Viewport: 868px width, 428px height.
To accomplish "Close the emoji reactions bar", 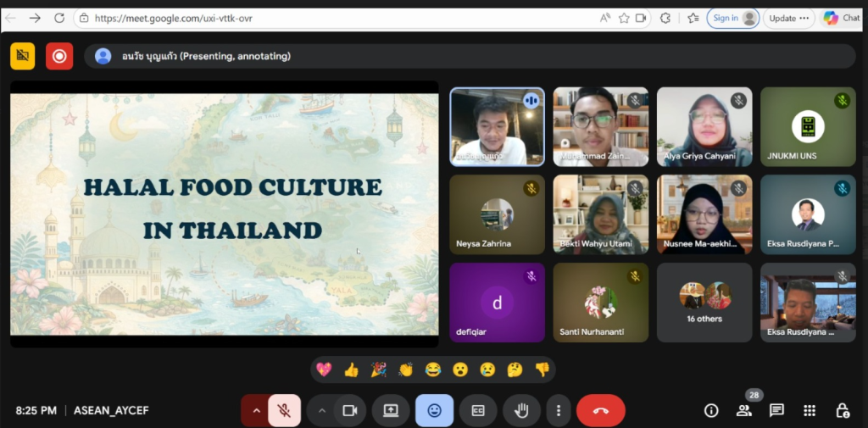I will tap(434, 410).
